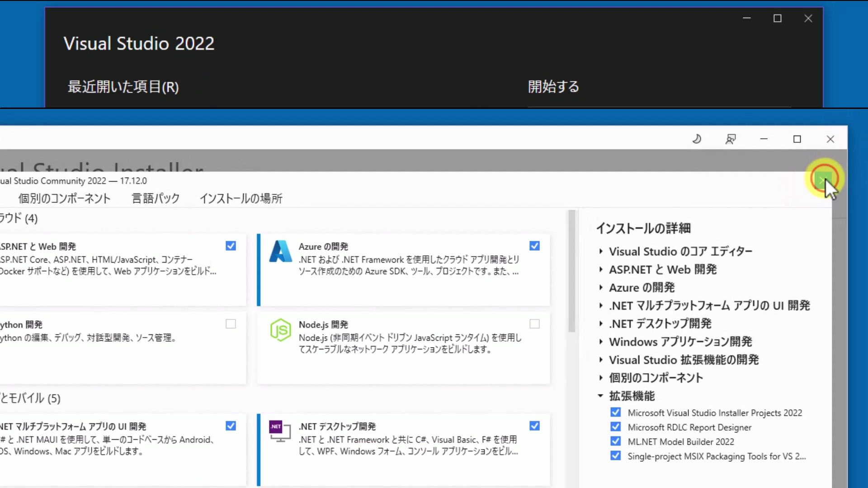Select the .NET デスクトップ開発 card title
Screen dimensions: 868x488
[x=337, y=427]
